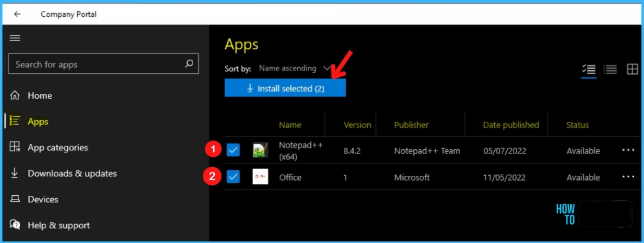Click the Notepad++ app icon
The image size is (644, 243).
click(260, 150)
